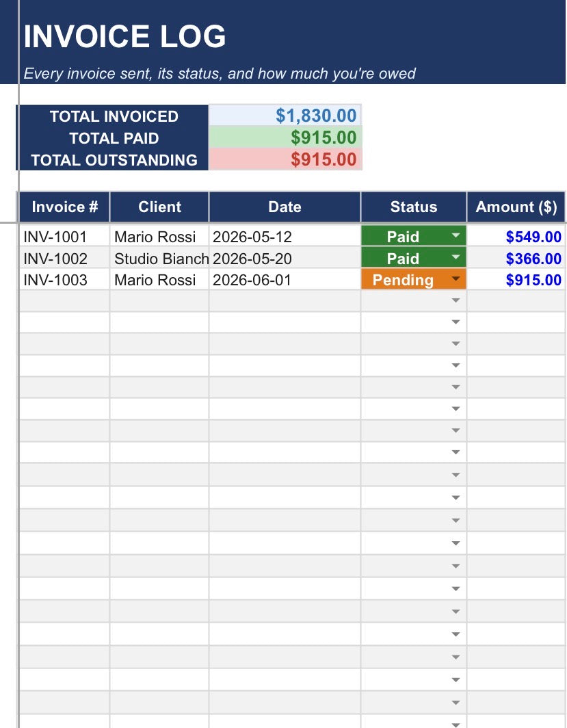Select the Paid status cell for INV-1002

414,258
